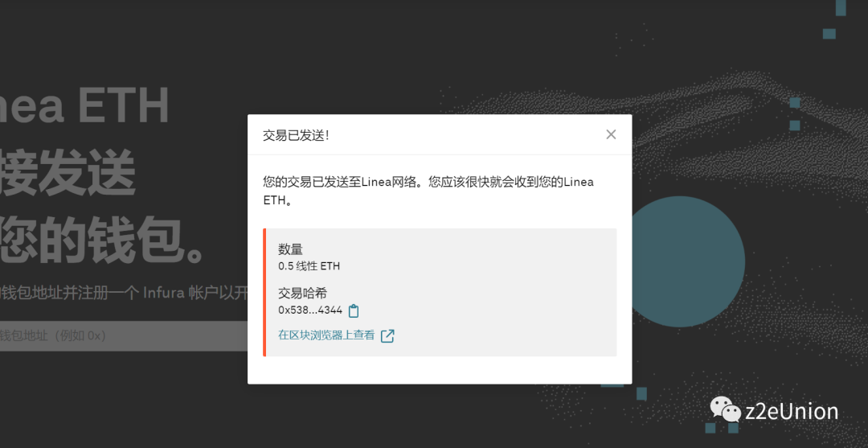The width and height of the screenshot is (868, 448).
Task: Close the transaction sent dialog
Action: click(x=611, y=134)
